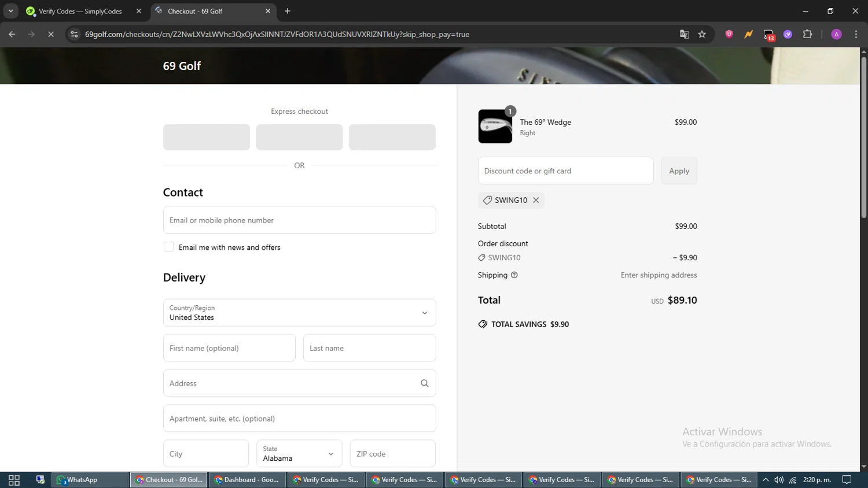Open a new browser tab
The image size is (868, 488).
[x=288, y=11]
